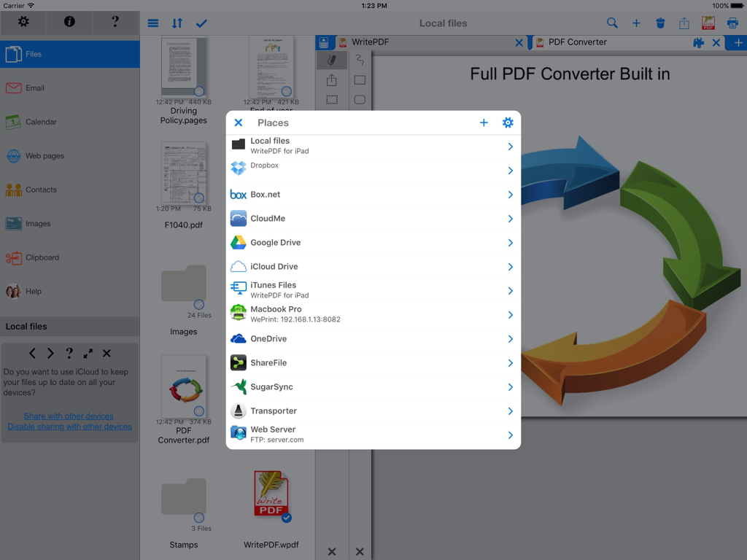This screenshot has height=560, width=747.
Task: Open Share with other devices link
Action: [x=69, y=416]
